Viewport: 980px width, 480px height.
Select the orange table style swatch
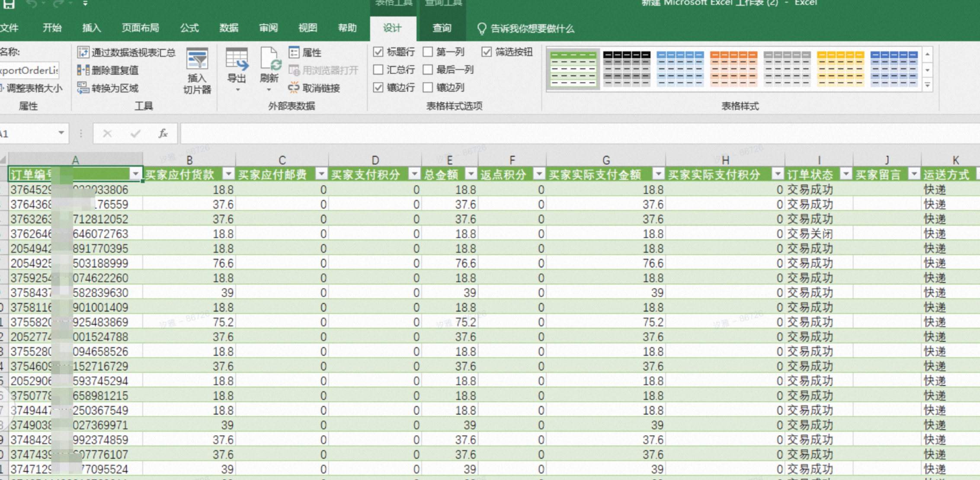733,69
